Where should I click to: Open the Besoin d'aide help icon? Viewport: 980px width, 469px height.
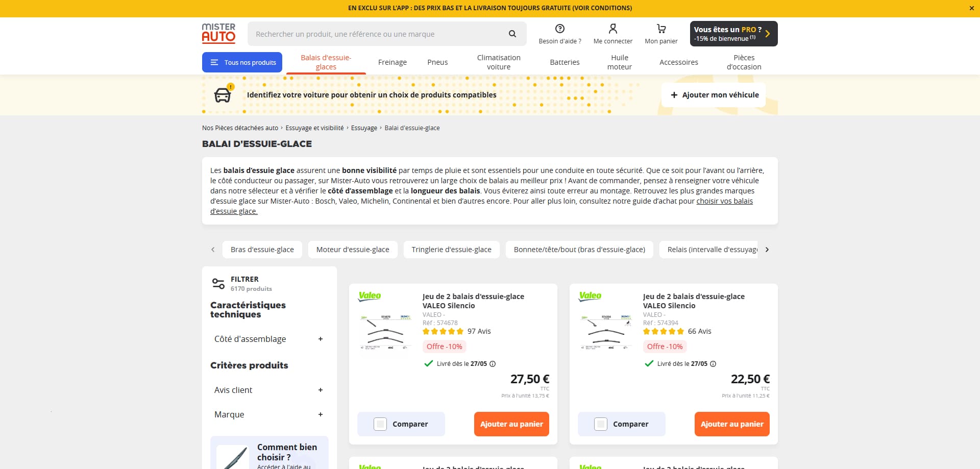[x=560, y=29]
